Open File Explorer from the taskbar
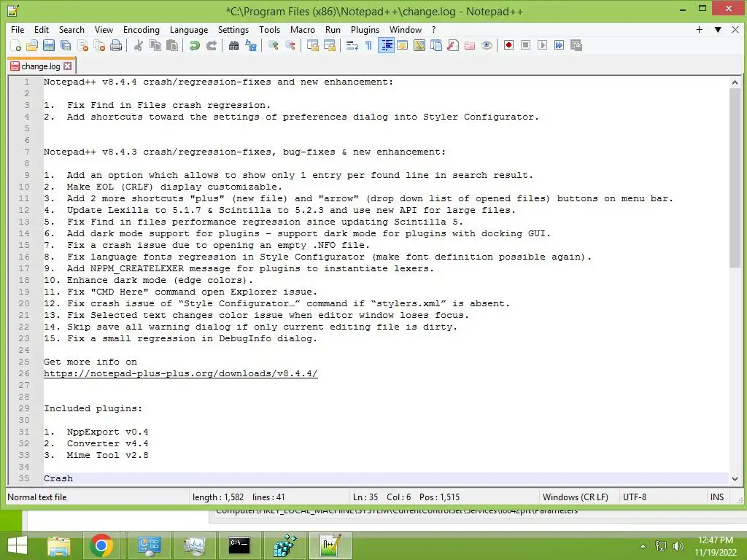This screenshot has height=560, width=747. 58,545
